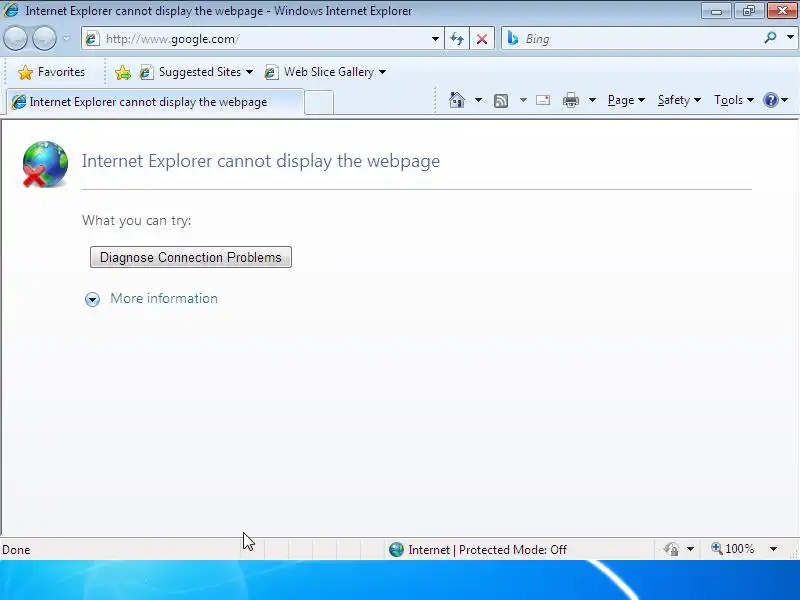
Task: Expand the Feeds dropdown arrow
Action: (523, 100)
